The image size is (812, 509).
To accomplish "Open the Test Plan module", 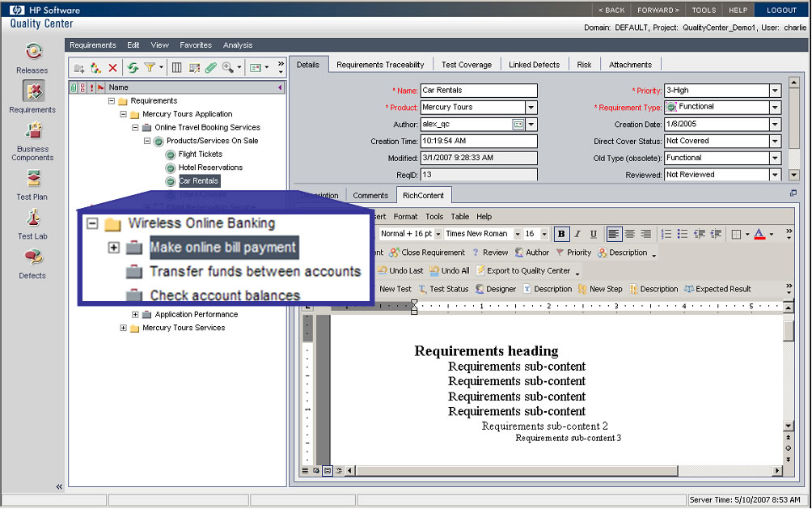I will (32, 185).
